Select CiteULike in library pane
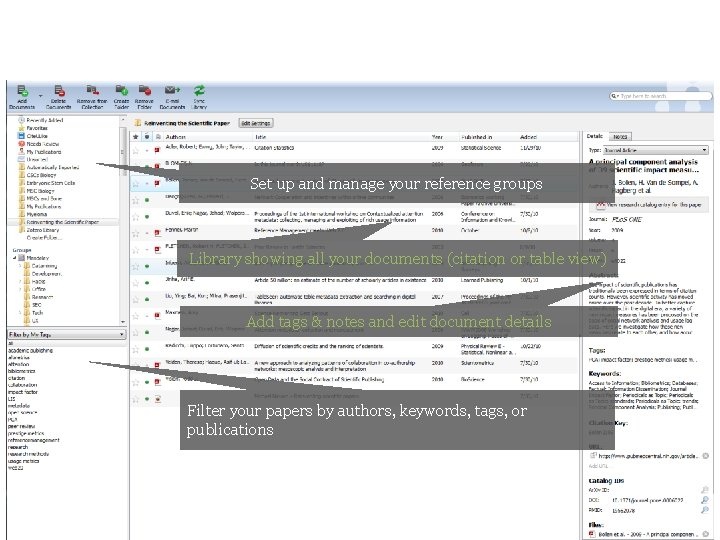The image size is (720, 540). (37, 136)
